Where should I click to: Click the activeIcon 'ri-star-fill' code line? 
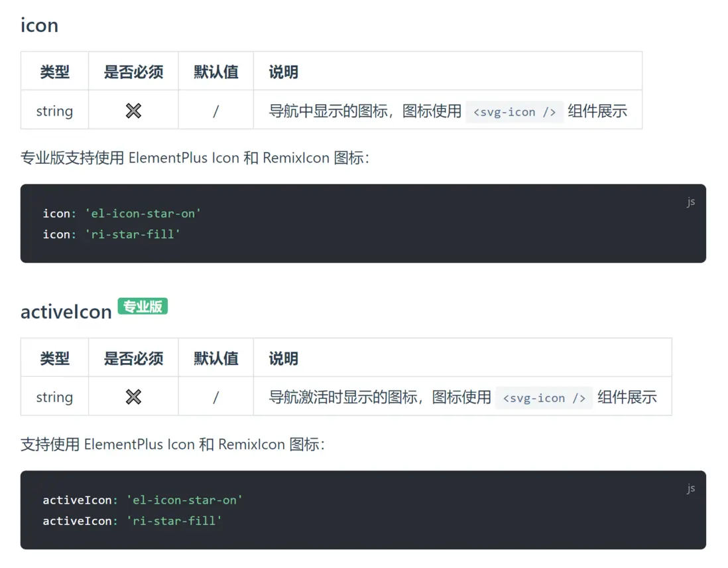(132, 521)
